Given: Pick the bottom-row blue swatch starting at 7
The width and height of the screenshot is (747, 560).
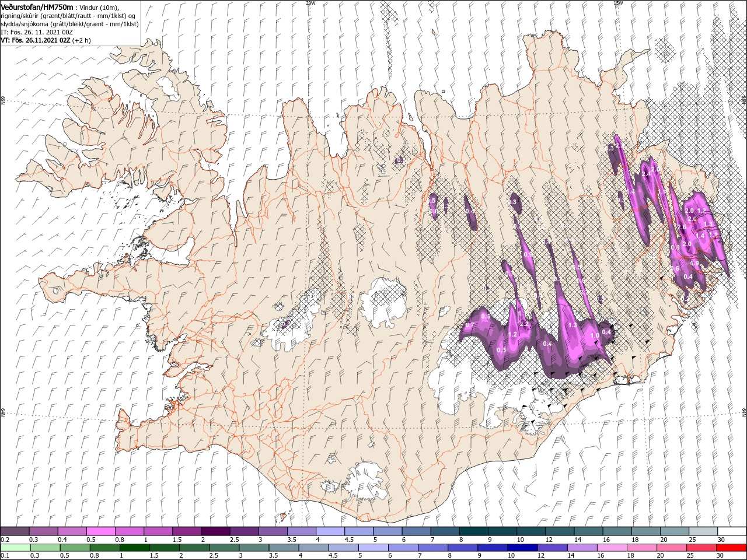Looking at the screenshot, I should [433, 548].
